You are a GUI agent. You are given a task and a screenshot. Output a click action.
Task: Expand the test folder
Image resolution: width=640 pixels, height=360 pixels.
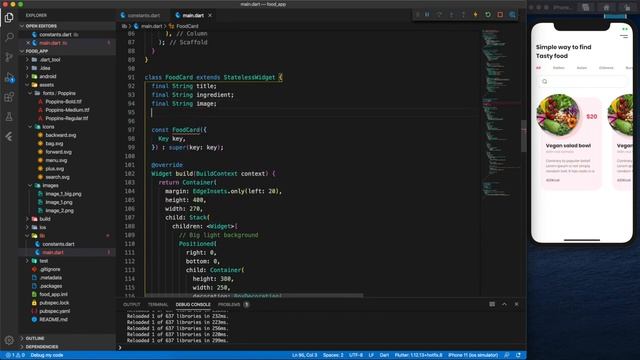[x=44, y=261]
